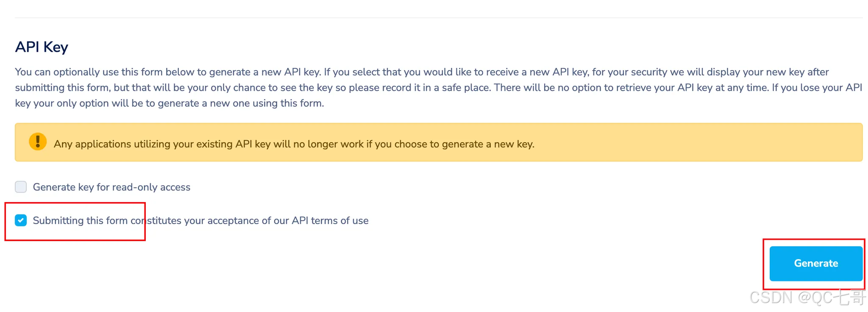The width and height of the screenshot is (868, 312).
Task: Click the API Key heading
Action: [42, 47]
